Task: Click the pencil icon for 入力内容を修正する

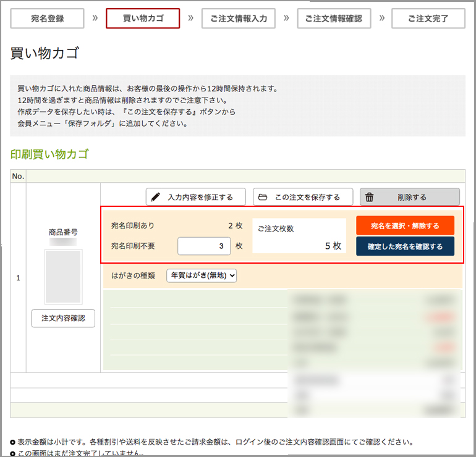Action: [x=156, y=197]
